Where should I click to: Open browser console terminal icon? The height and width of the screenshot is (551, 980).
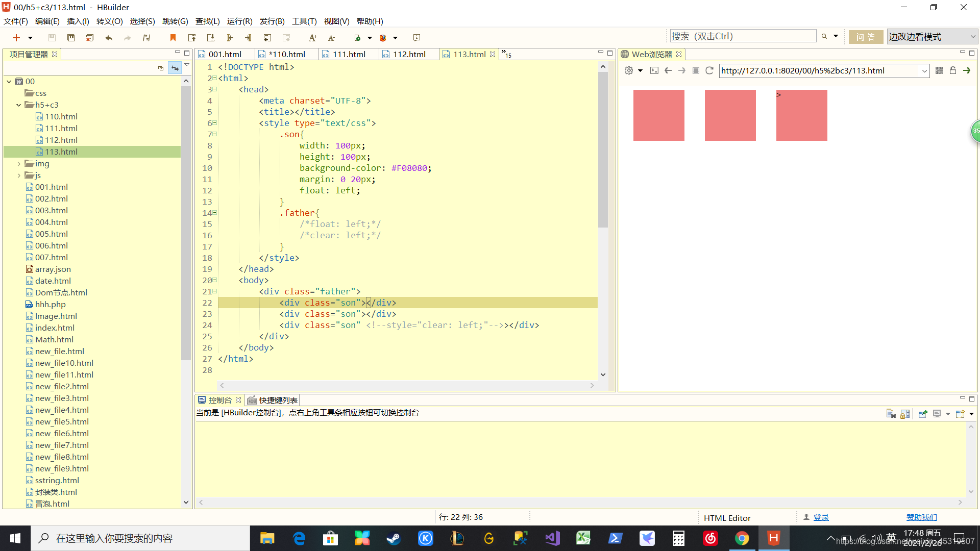pos(654,70)
